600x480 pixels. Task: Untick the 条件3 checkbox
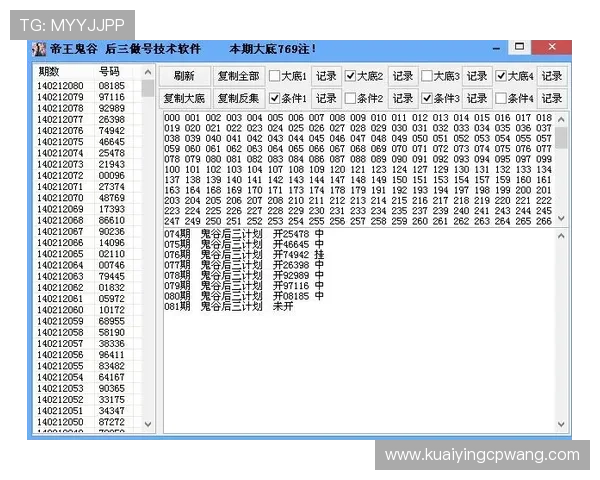(x=427, y=98)
